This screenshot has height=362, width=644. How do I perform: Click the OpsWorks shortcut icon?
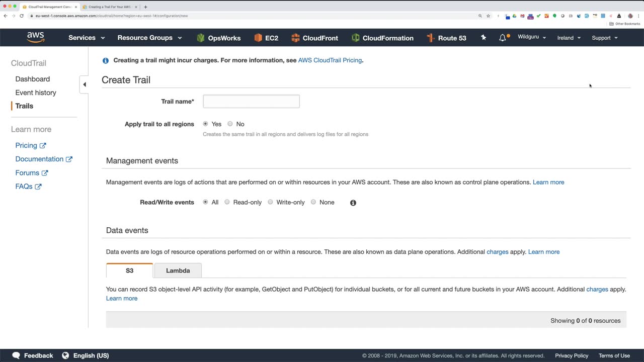click(201, 38)
